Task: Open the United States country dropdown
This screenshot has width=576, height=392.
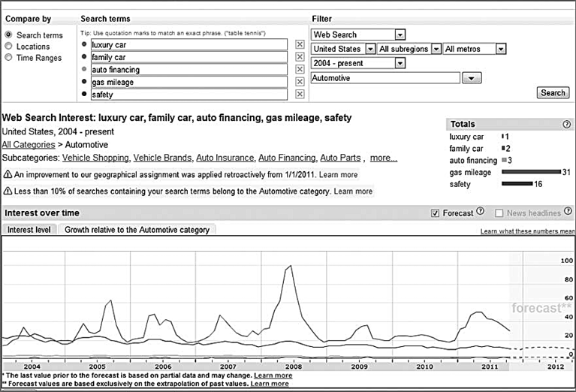Action: point(370,49)
